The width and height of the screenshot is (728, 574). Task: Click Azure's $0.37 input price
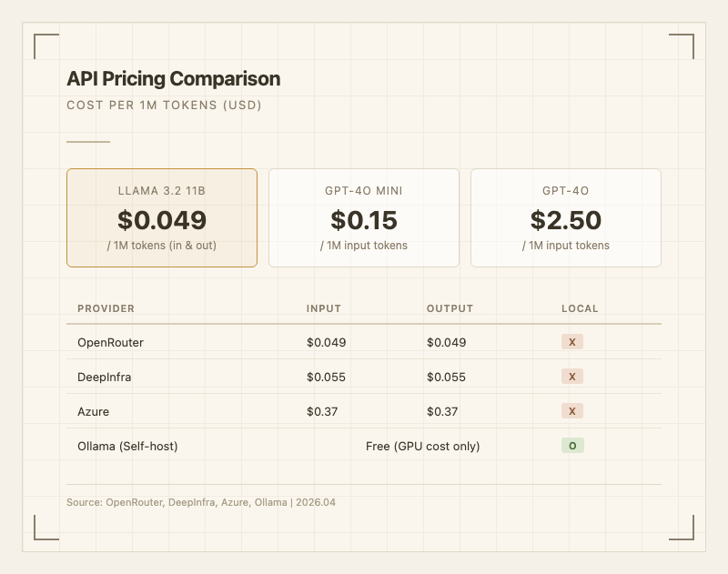pyautogui.click(x=322, y=411)
